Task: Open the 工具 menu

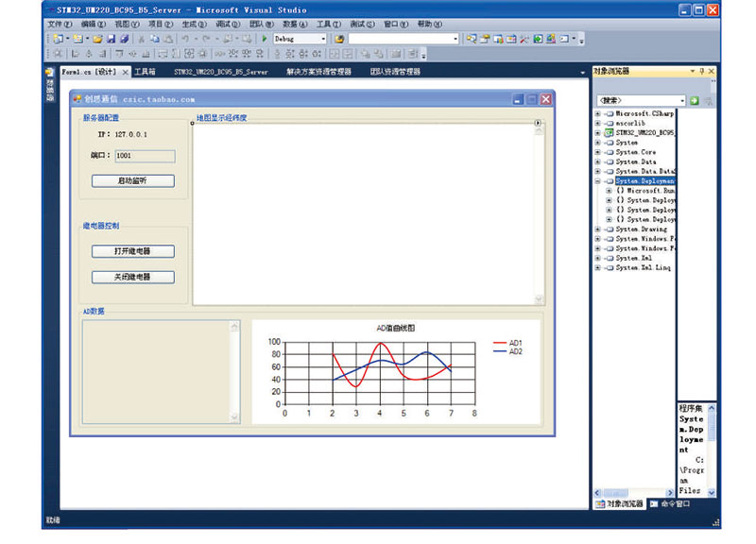Action: point(328,25)
